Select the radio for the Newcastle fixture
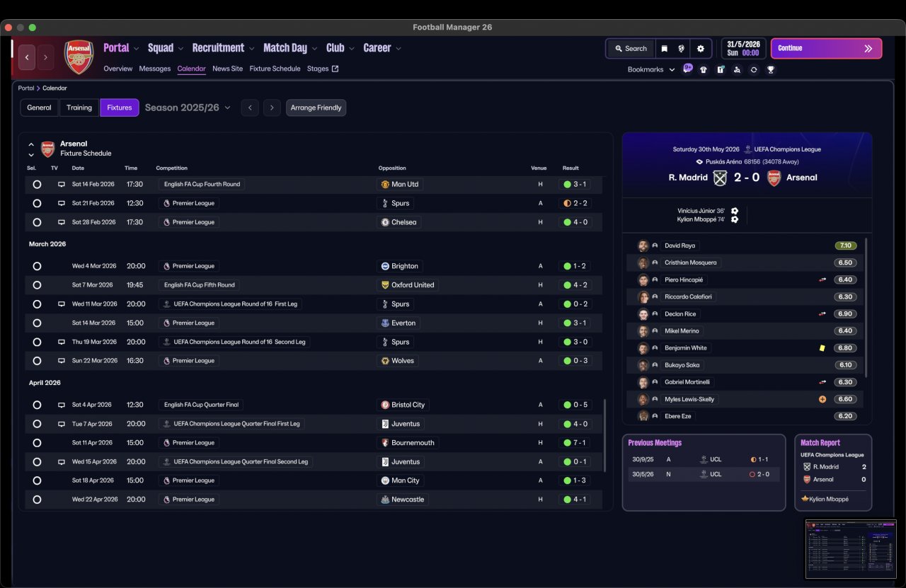The width and height of the screenshot is (906, 588). coord(37,500)
